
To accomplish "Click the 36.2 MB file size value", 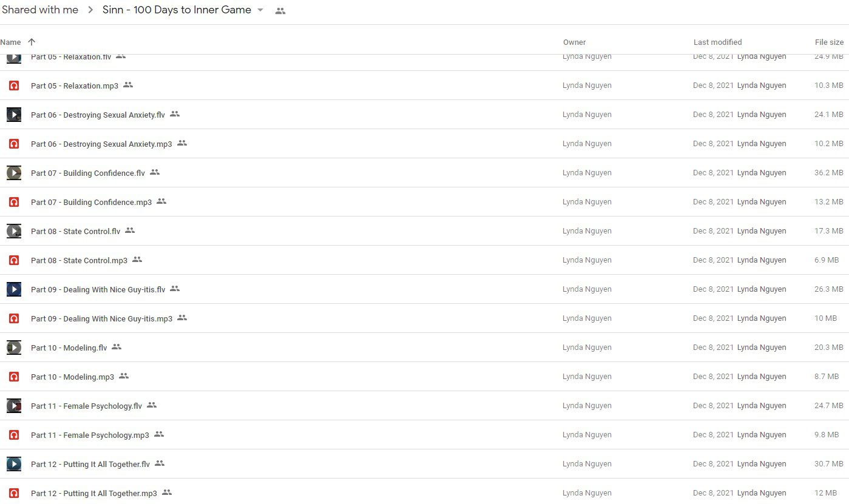I will pos(829,173).
